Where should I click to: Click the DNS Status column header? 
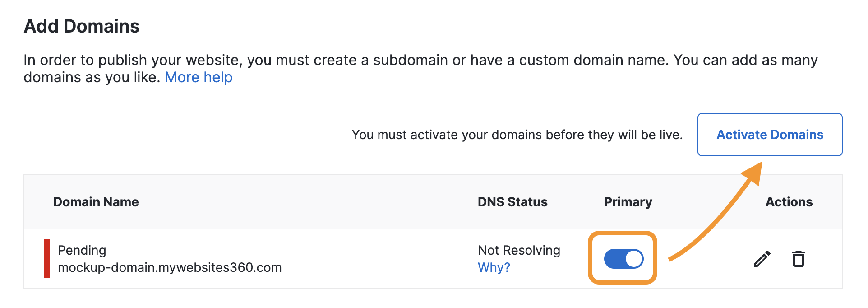[x=512, y=202]
